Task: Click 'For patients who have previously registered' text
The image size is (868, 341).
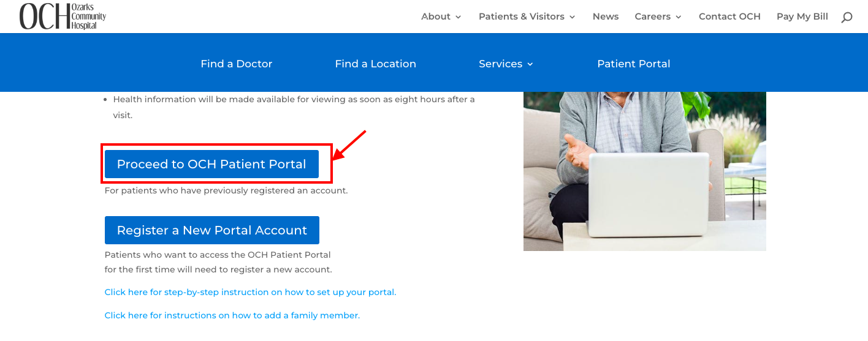Action: coord(226,190)
